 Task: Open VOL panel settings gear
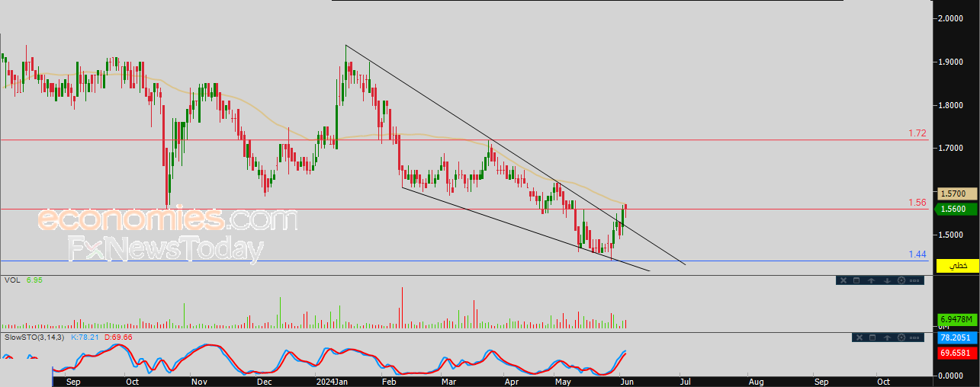(901, 280)
